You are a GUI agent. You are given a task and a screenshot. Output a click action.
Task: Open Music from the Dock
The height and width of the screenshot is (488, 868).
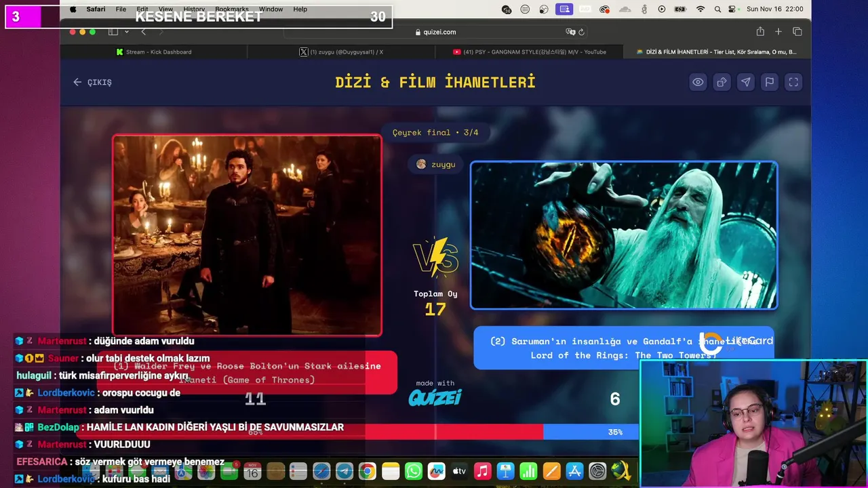(482, 471)
